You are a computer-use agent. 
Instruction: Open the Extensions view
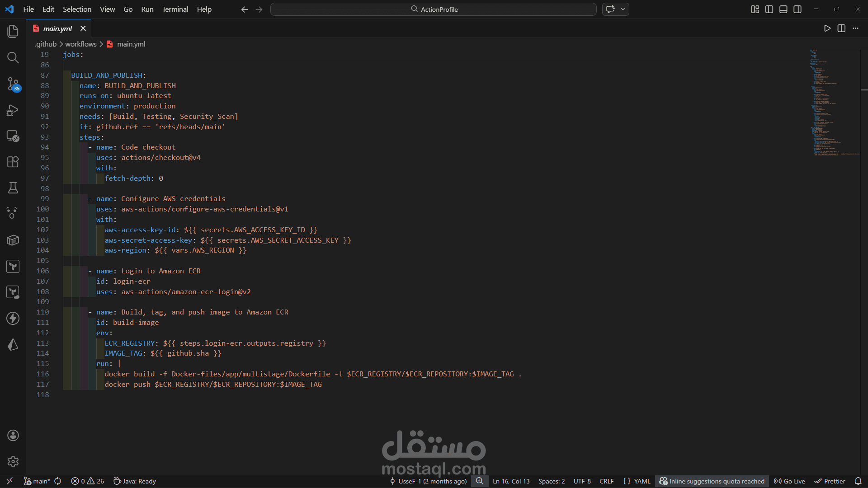[x=13, y=162]
